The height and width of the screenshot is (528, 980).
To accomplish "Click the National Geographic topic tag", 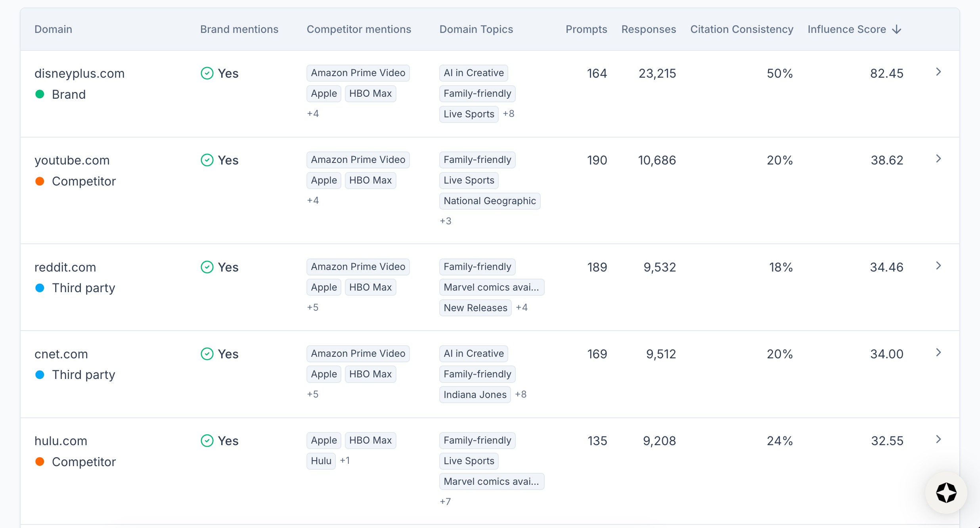I will pos(490,201).
